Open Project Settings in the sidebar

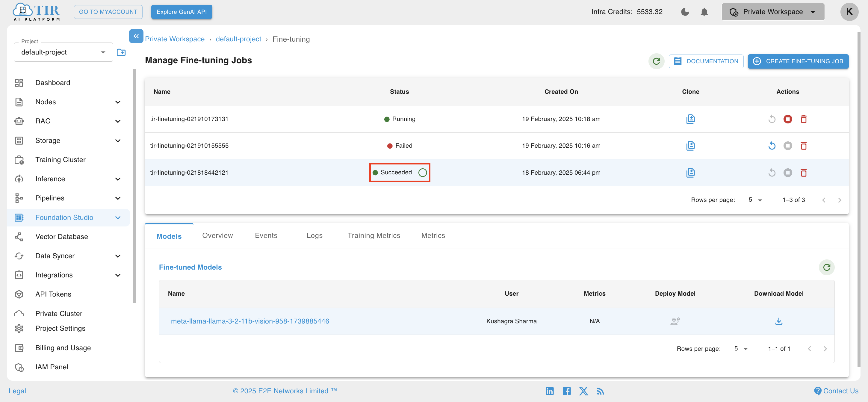coord(68,328)
